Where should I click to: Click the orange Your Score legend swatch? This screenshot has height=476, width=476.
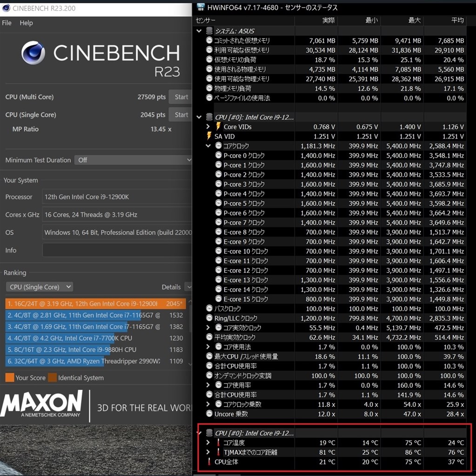pos(10,377)
